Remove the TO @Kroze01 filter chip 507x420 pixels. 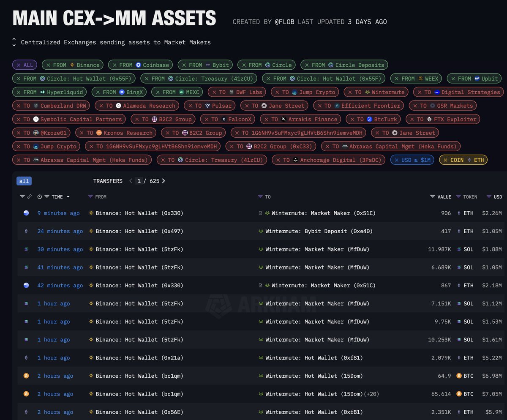click(x=19, y=133)
